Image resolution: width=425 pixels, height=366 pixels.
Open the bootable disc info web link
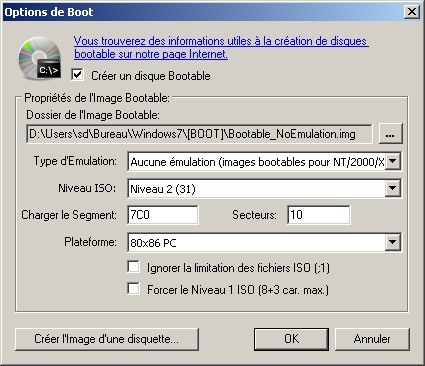click(221, 47)
